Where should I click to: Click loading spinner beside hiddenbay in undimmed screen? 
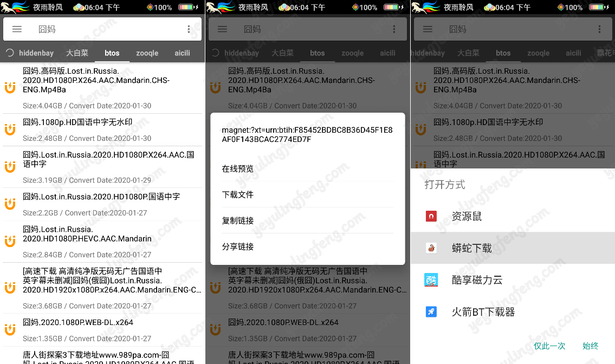[x=9, y=53]
